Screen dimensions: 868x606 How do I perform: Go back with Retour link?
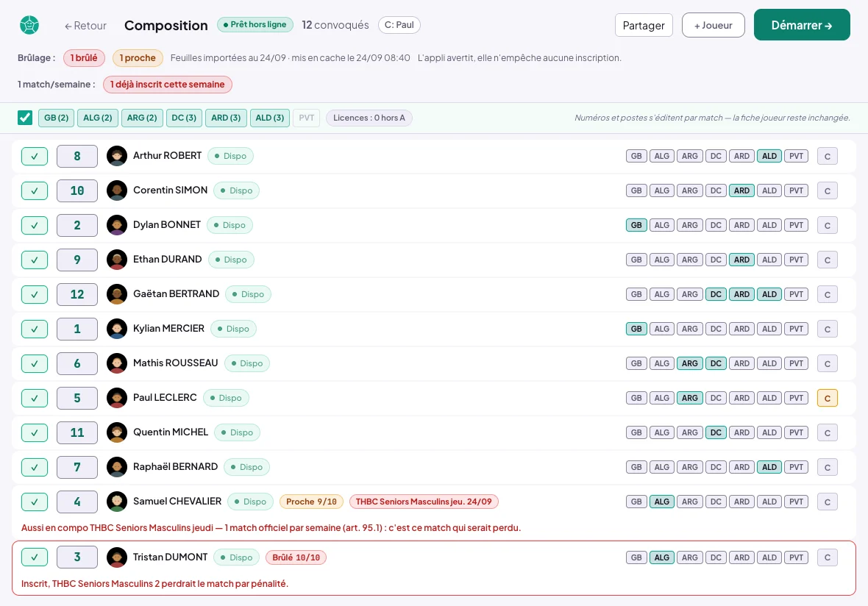coord(85,26)
